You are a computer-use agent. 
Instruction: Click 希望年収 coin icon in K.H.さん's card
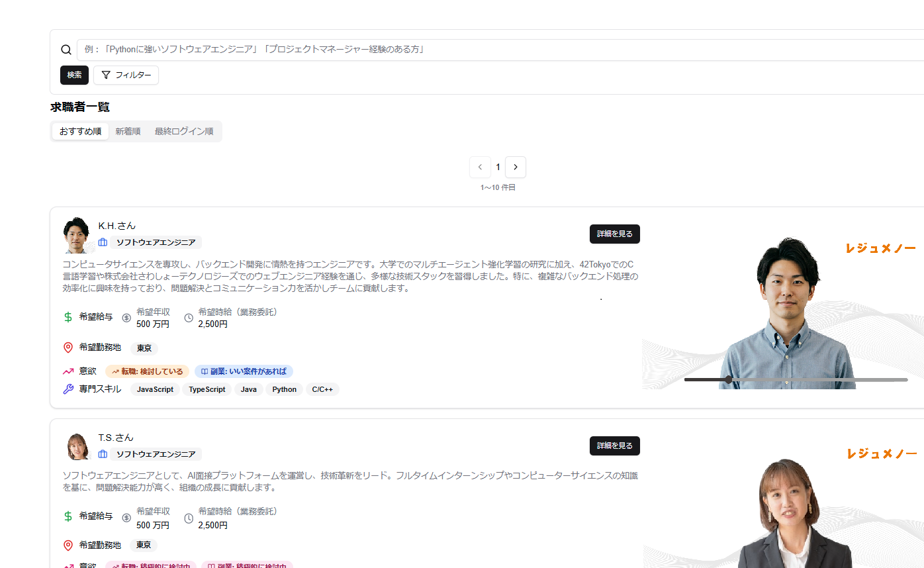(x=127, y=318)
